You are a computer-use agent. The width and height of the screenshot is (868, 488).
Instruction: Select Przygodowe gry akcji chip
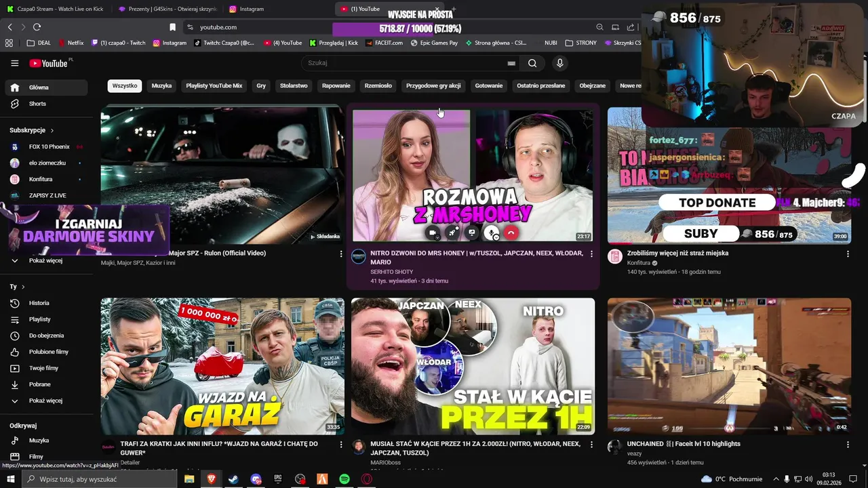433,86
